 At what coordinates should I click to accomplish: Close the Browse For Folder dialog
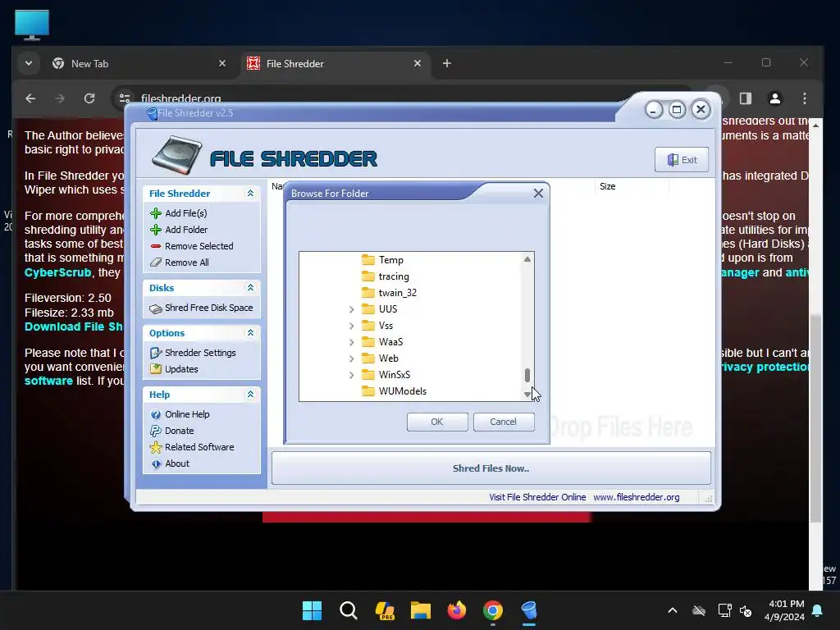538,194
